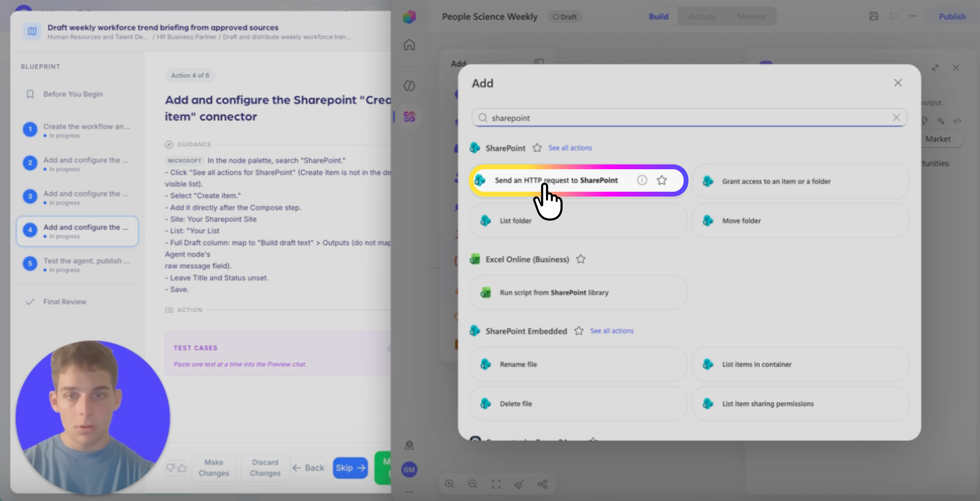Open blueprint step 2 Add and configure

point(78,163)
